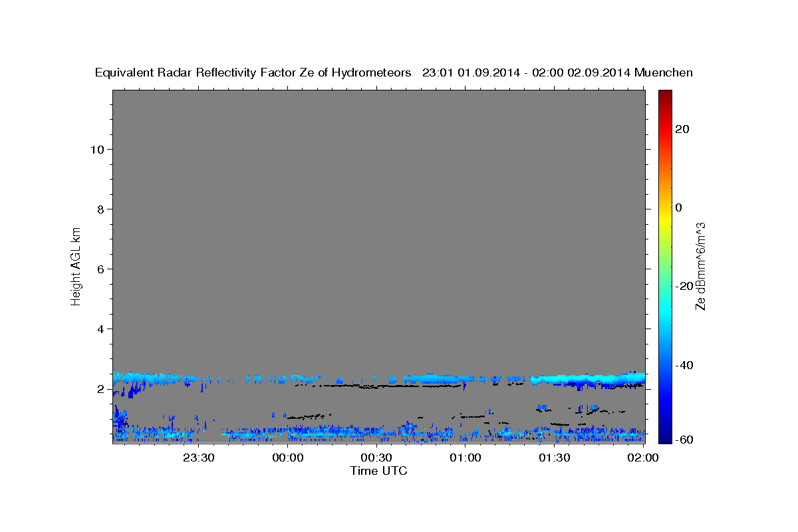Click the '23:30' time tick label

199,458
